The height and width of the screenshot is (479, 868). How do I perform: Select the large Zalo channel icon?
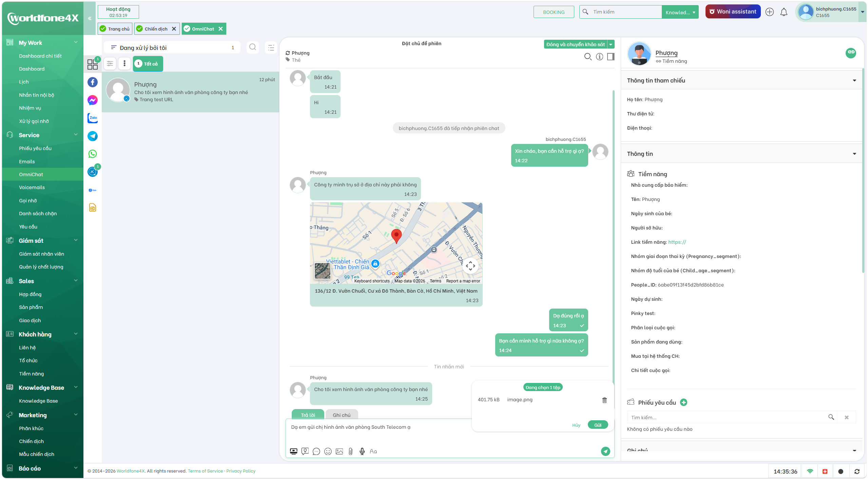tap(93, 118)
